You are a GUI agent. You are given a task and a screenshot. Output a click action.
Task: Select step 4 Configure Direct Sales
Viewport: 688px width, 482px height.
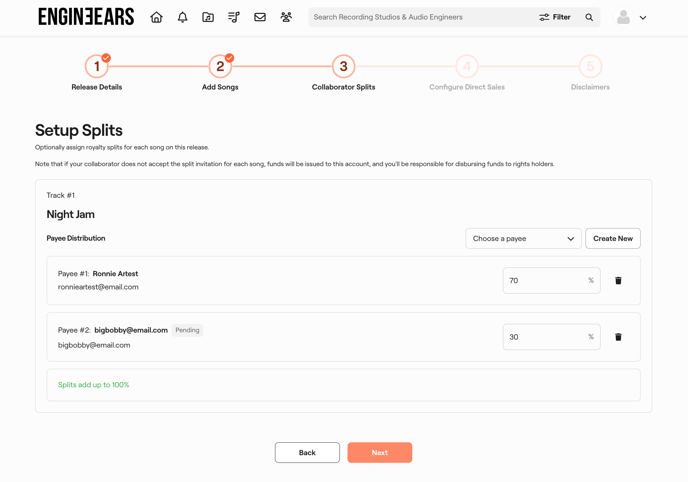point(467,67)
